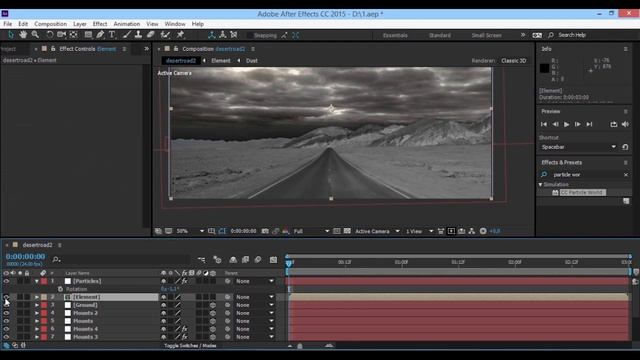The width and height of the screenshot is (640, 360).
Task: Toggle transparency grid icon in viewer
Action: tap(347, 231)
